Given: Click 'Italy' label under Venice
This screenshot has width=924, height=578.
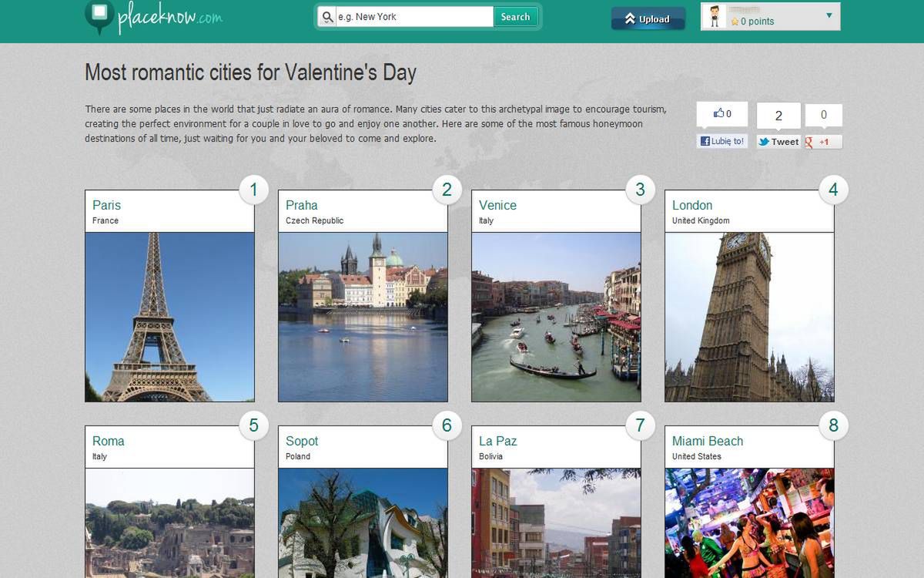Looking at the screenshot, I should pyautogui.click(x=486, y=220).
